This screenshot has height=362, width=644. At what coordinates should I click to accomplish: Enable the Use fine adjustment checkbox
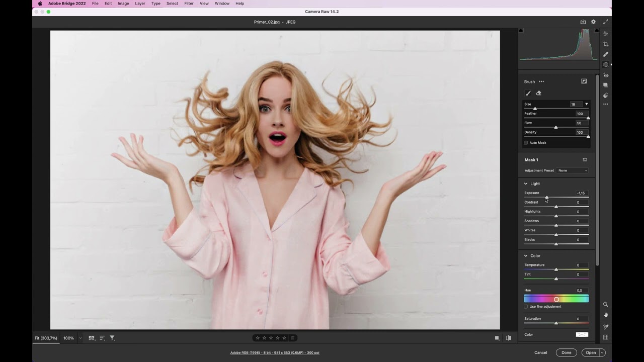point(525,306)
